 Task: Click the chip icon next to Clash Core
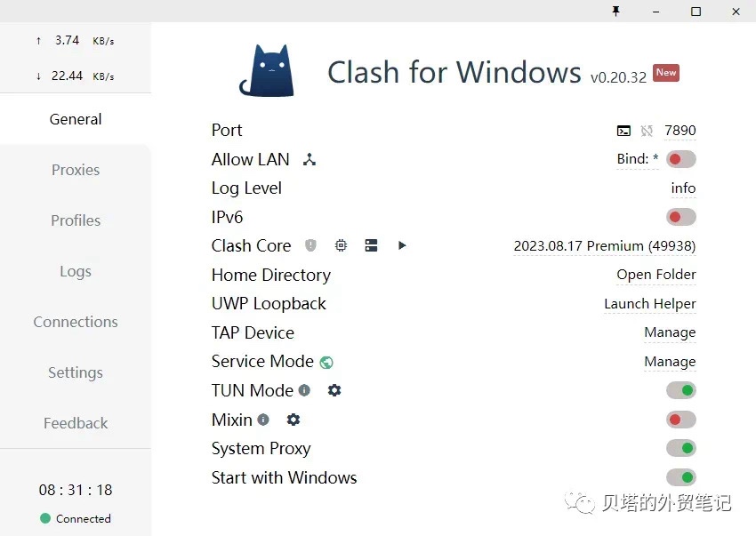point(341,245)
